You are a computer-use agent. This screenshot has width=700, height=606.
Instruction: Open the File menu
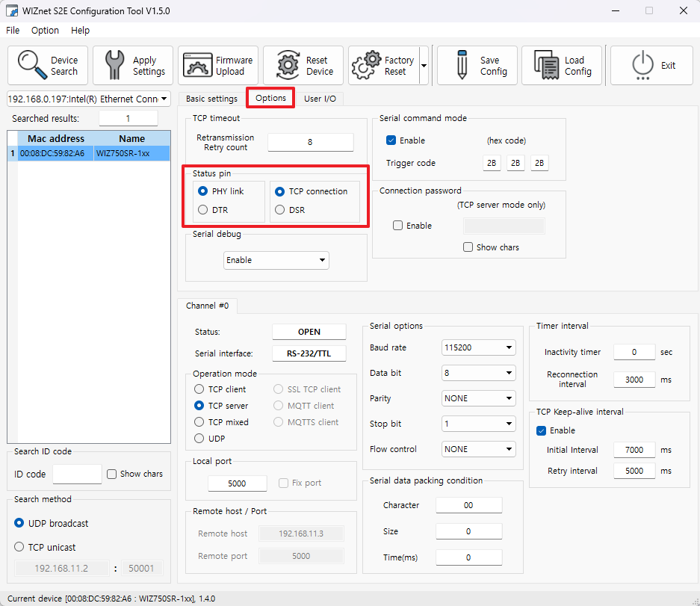[x=13, y=31]
